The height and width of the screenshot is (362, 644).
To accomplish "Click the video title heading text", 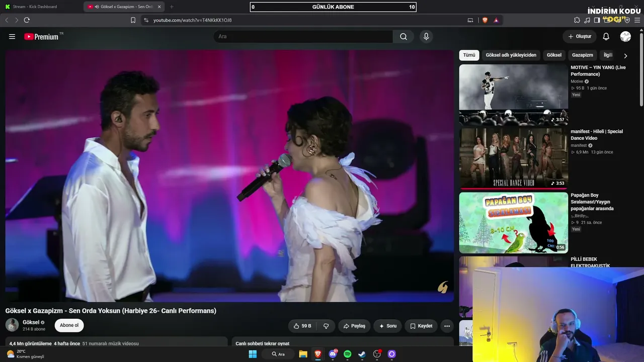I will point(111,311).
